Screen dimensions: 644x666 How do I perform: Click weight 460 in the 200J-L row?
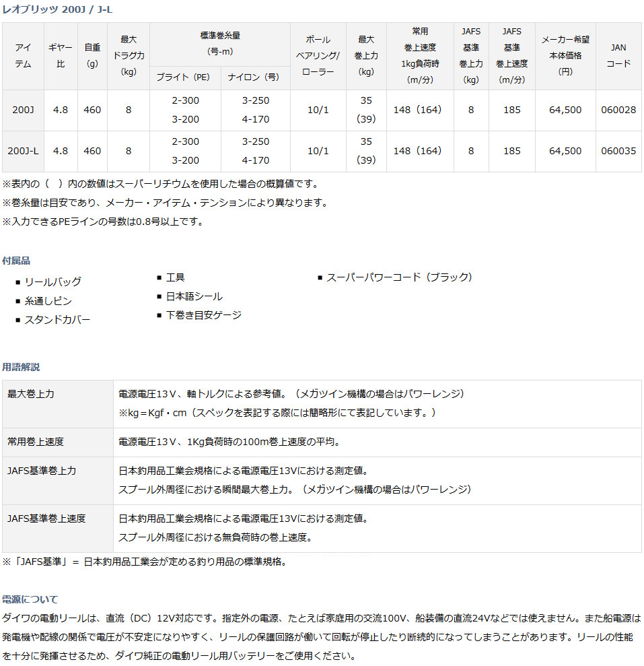coord(92,152)
